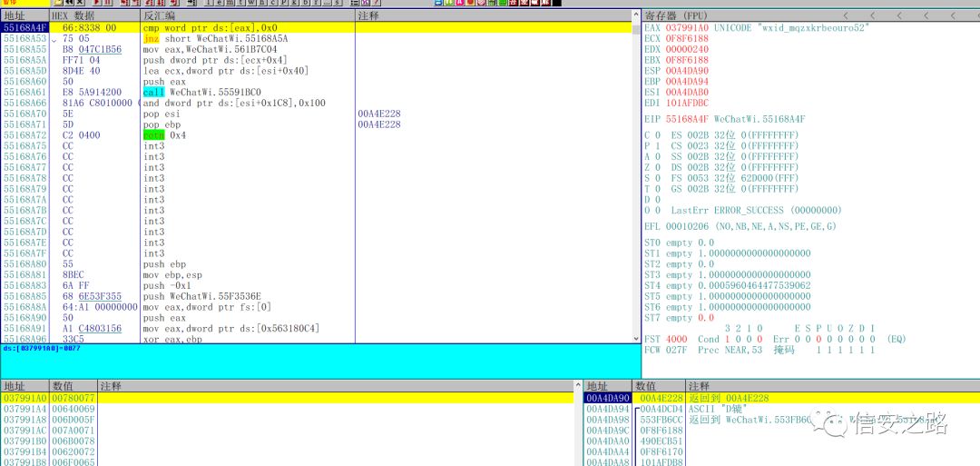Click the ST4 value 0.0005960464477539062

pos(754,285)
